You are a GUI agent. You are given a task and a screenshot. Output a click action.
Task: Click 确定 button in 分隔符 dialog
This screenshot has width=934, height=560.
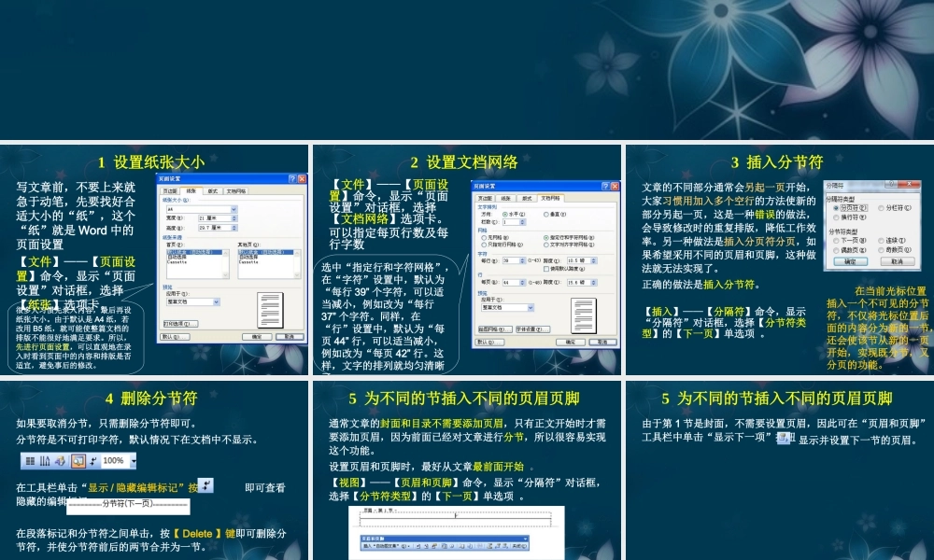pos(851,261)
